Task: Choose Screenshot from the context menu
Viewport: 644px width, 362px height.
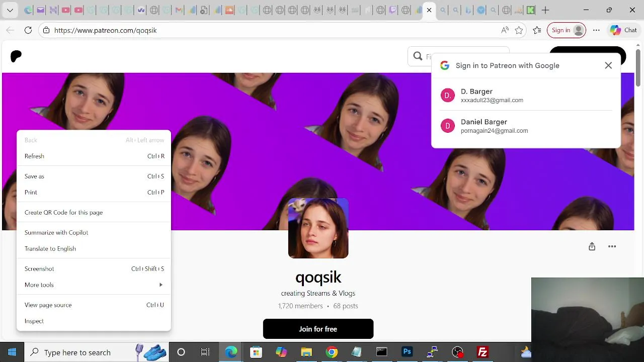Action: pos(94,268)
